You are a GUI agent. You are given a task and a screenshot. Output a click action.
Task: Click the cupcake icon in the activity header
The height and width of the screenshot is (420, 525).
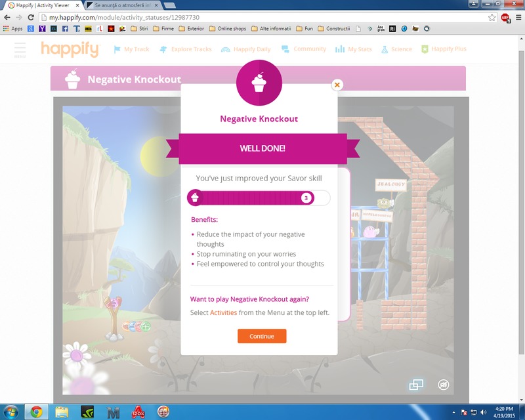[73, 79]
